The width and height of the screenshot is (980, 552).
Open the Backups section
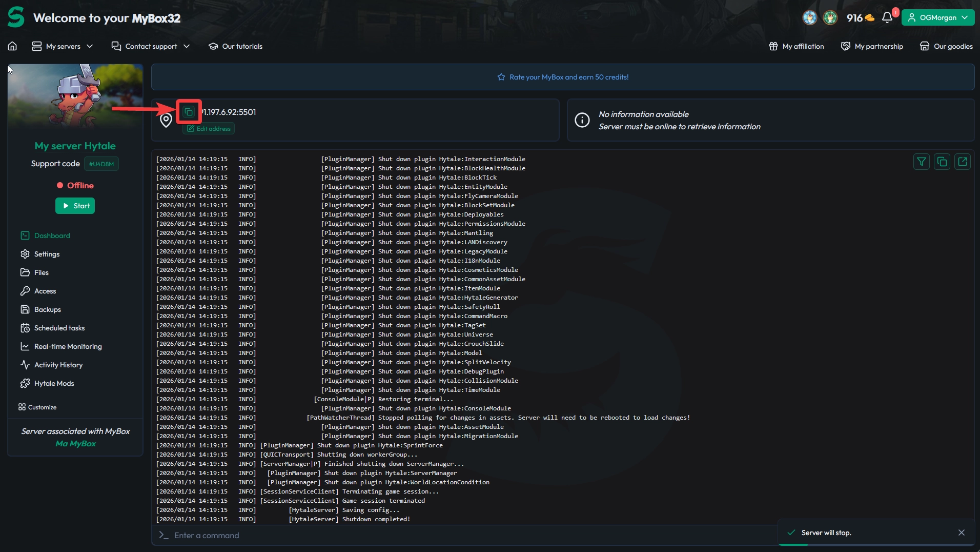[47, 309]
